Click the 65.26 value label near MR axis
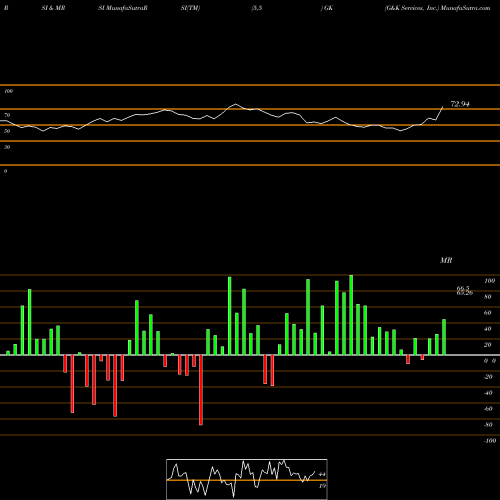This screenshot has width=500, height=500. pos(465,293)
